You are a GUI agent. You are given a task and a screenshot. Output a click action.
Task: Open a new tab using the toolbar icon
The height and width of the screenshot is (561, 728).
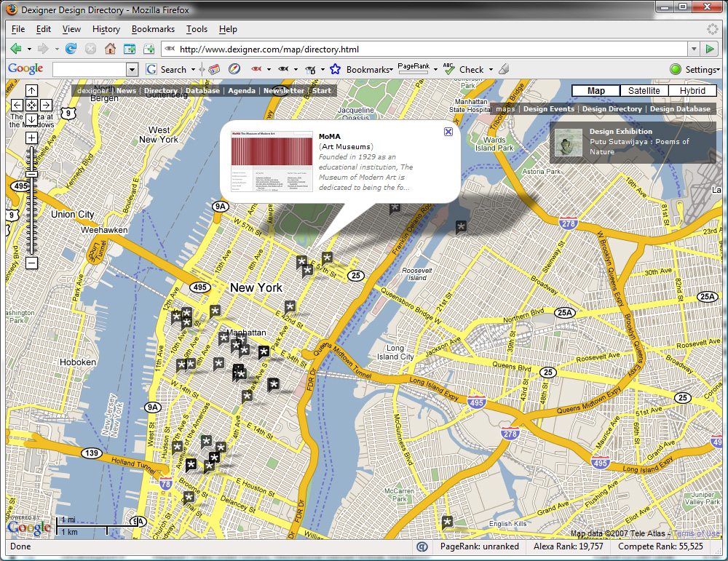tap(149, 49)
